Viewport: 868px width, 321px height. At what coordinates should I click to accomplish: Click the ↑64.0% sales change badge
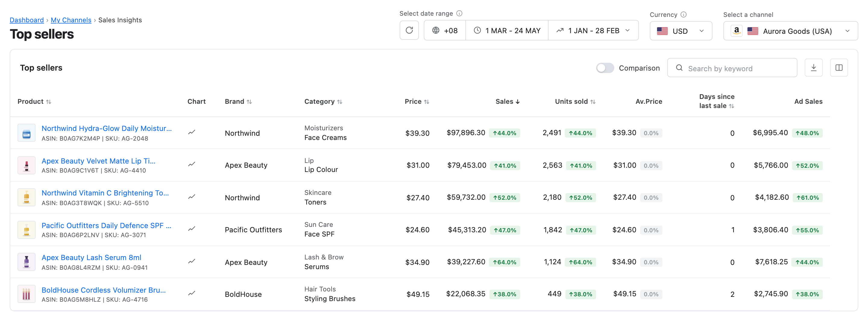coord(505,262)
